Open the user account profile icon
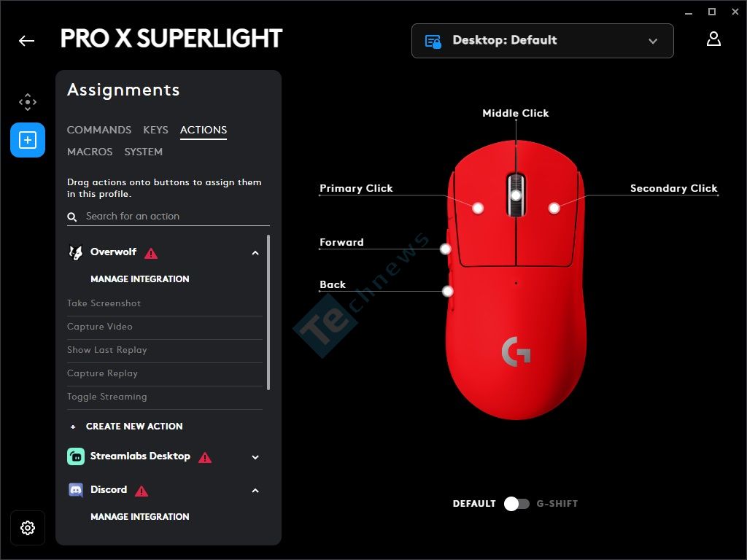Viewport: 747px width, 560px height. 713,39
